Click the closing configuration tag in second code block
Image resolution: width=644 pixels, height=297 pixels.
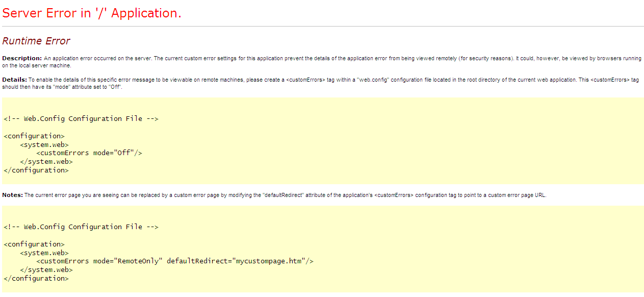36,278
